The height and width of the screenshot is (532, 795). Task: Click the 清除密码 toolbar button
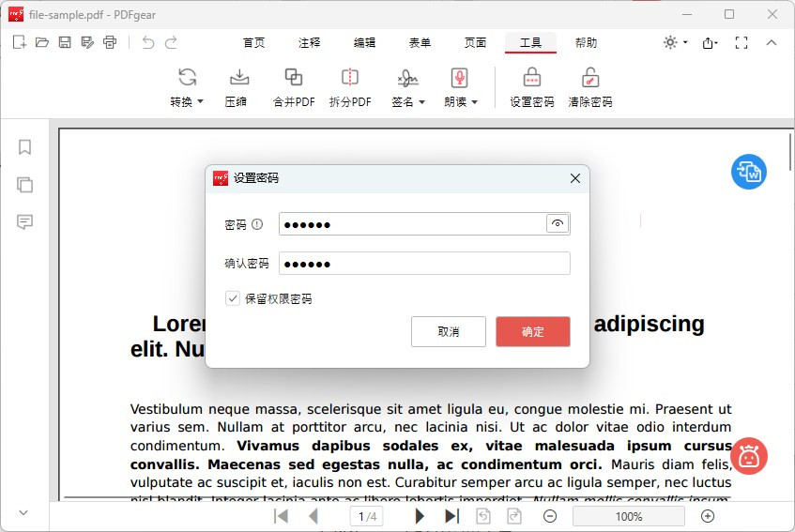pyautogui.click(x=590, y=87)
